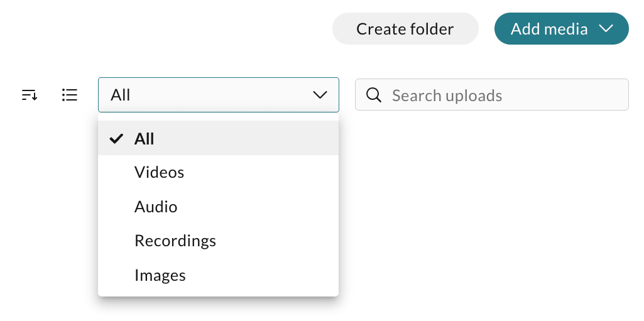The height and width of the screenshot is (321, 644).
Task: Switch to list view icon
Action: click(x=69, y=95)
